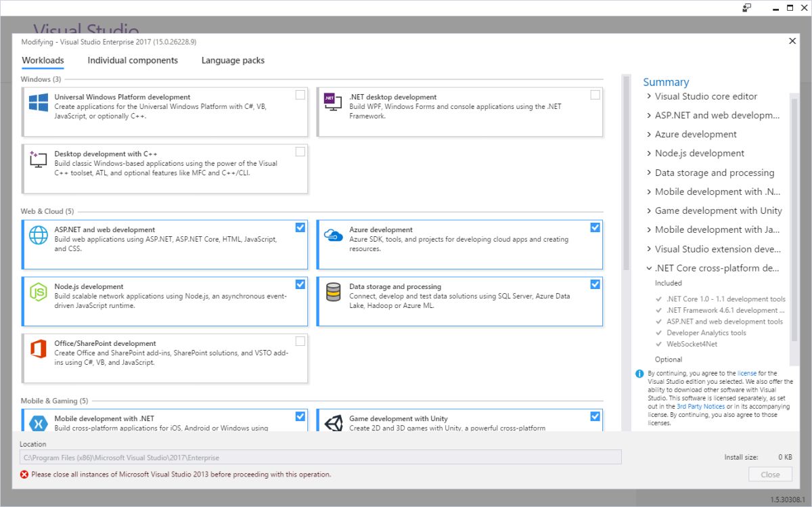812x507 pixels.
Task: Expand Visual Studio extension development summary
Action: [650, 248]
